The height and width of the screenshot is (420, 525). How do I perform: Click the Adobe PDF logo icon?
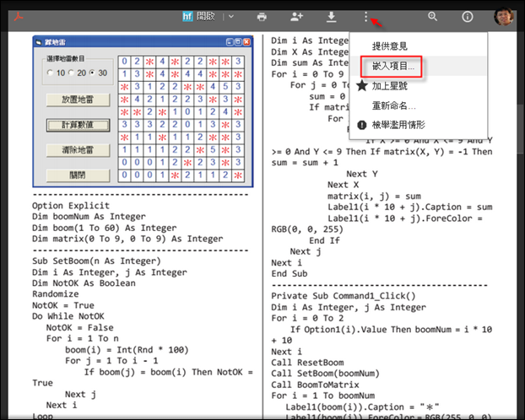(x=19, y=16)
